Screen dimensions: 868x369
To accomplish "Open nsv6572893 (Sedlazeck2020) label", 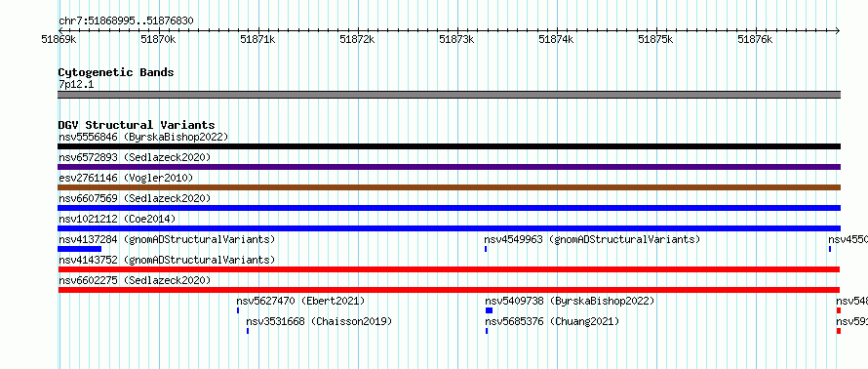I will click(135, 157).
